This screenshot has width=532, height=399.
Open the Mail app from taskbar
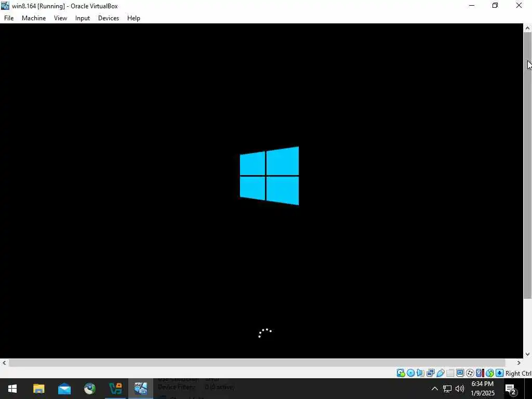click(64, 389)
